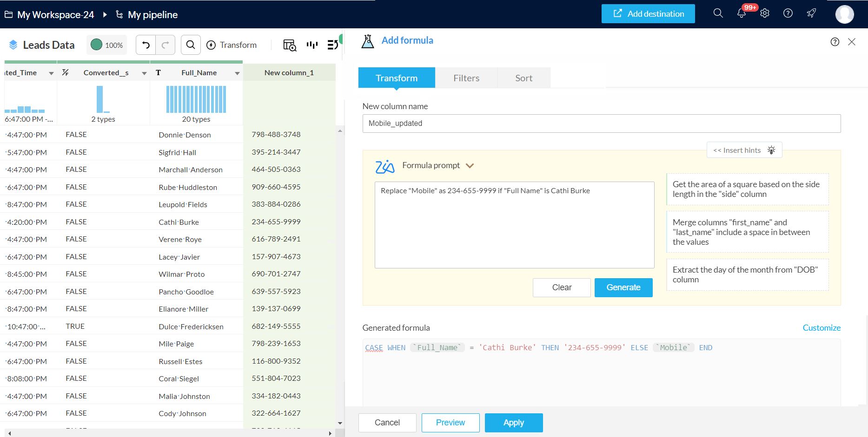
Task: Select the New column_1 header
Action: [289, 72]
